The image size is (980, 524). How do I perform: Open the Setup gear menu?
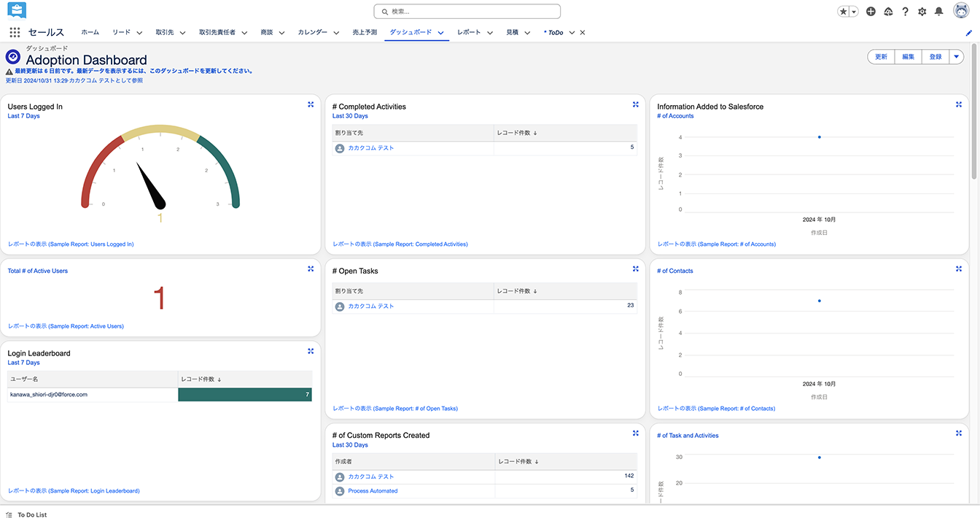coord(922,12)
